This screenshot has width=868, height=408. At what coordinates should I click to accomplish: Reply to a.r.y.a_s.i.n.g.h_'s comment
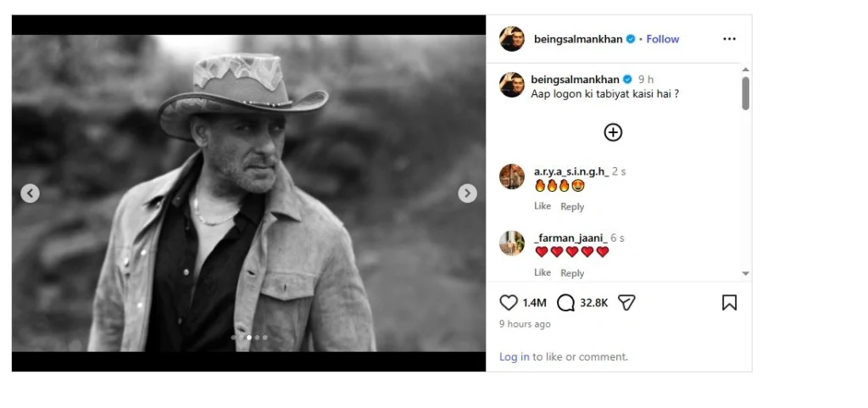[572, 206]
